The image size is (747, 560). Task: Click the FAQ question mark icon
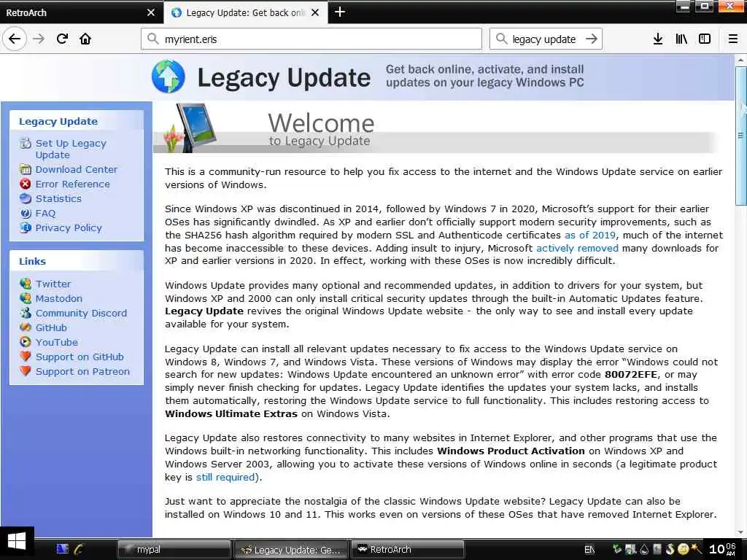[x=26, y=214]
